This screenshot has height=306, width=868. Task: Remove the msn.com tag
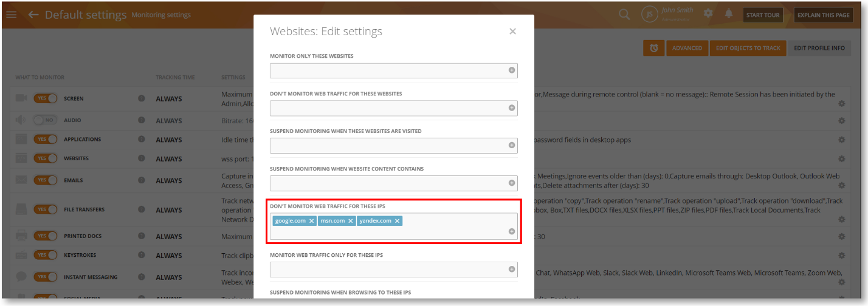pos(351,221)
